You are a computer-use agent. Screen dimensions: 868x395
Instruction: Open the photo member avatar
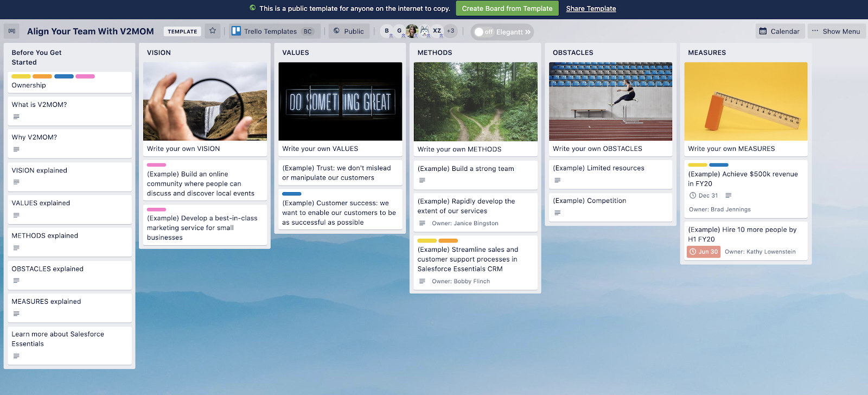412,31
